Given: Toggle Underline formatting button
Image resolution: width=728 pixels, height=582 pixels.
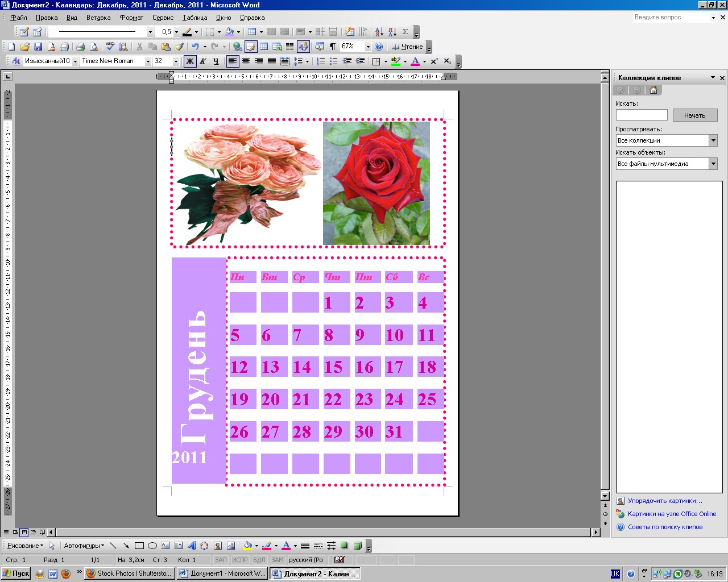Looking at the screenshot, I should click(216, 61).
